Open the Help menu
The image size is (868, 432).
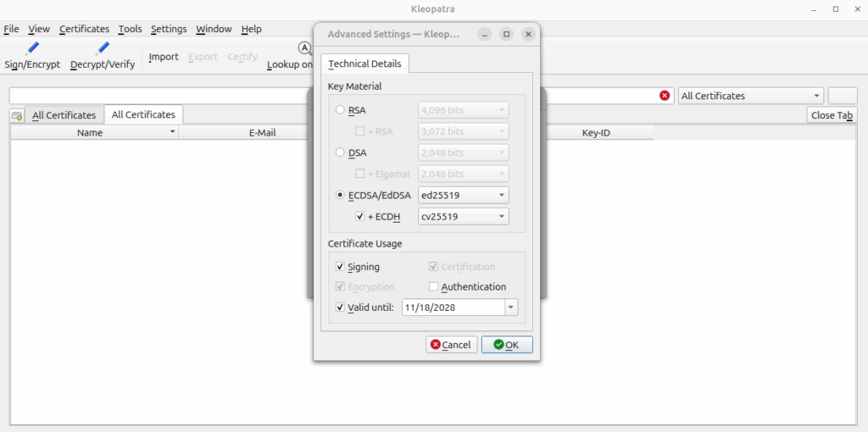coord(251,29)
